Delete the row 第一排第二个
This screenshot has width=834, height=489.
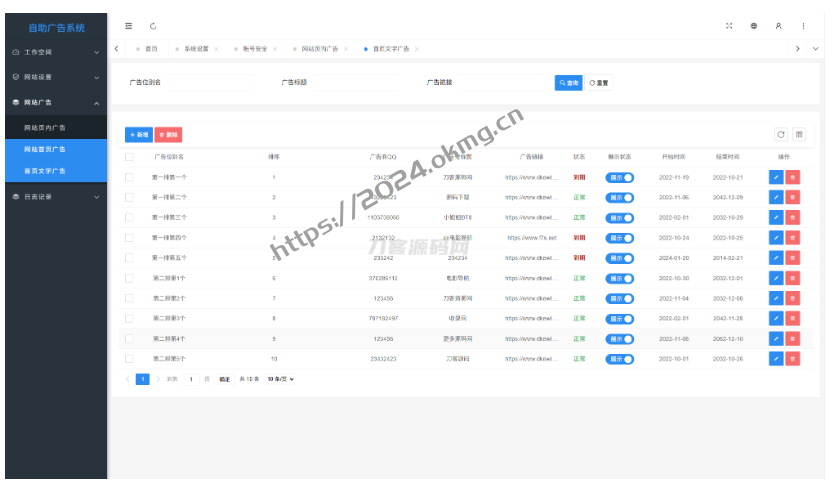click(x=793, y=197)
